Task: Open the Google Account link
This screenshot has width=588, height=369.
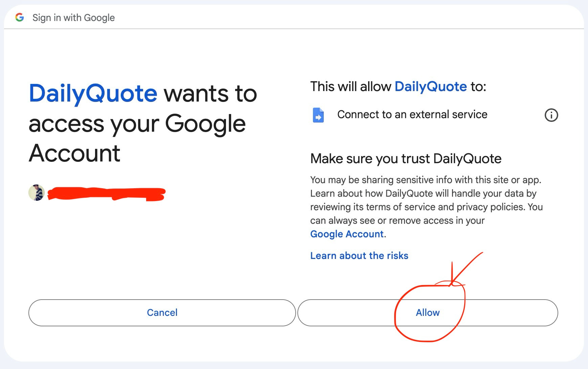Action: (347, 234)
